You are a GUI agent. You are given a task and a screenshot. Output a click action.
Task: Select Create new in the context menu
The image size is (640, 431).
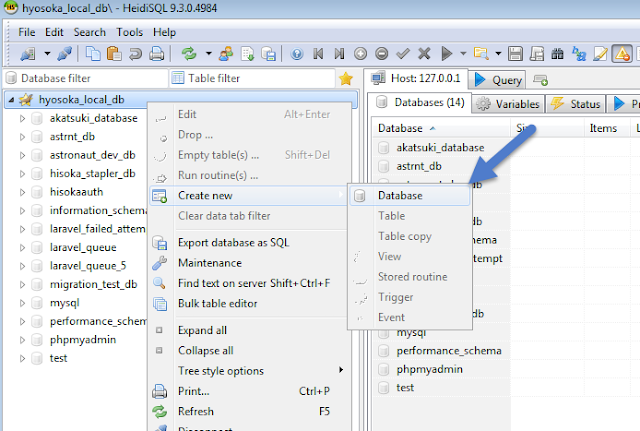249,196
